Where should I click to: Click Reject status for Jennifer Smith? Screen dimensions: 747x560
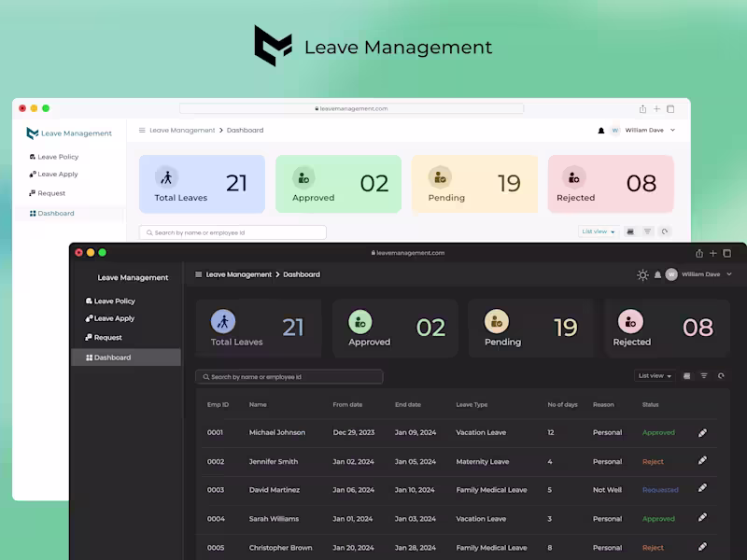pos(653,461)
